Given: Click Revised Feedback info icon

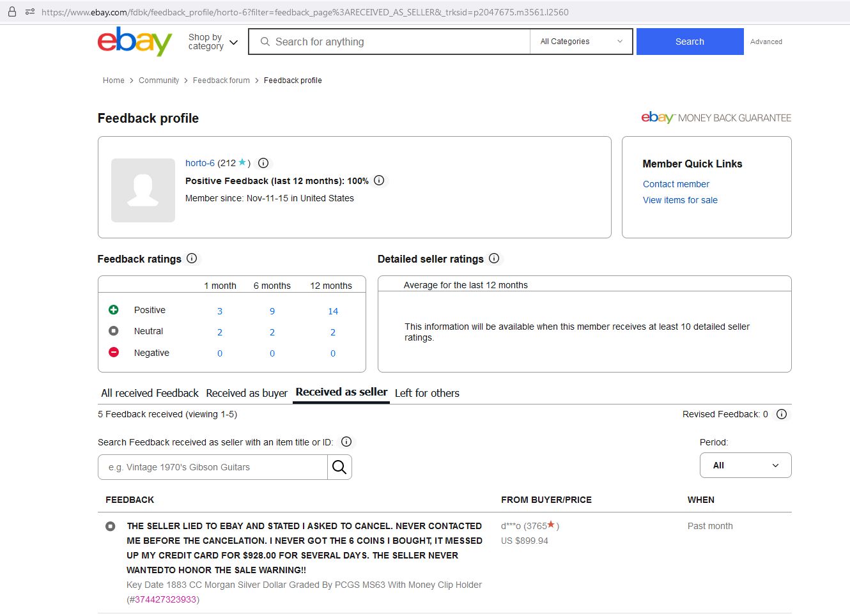Looking at the screenshot, I should tap(782, 414).
